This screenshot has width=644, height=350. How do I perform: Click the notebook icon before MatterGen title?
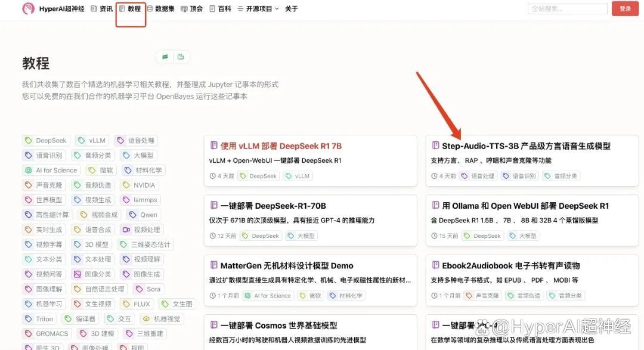213,265
